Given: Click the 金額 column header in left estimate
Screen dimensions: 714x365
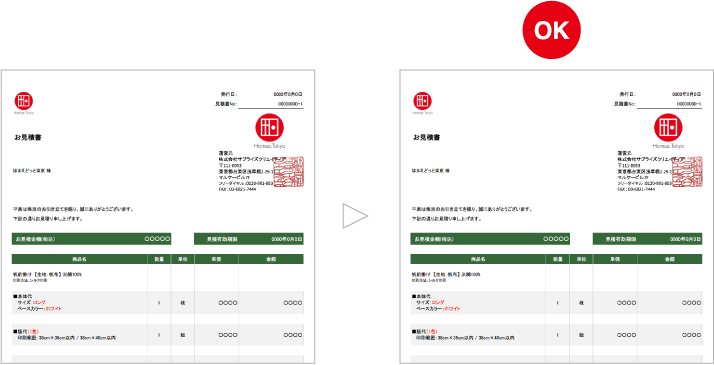Looking at the screenshot, I should (271, 259).
